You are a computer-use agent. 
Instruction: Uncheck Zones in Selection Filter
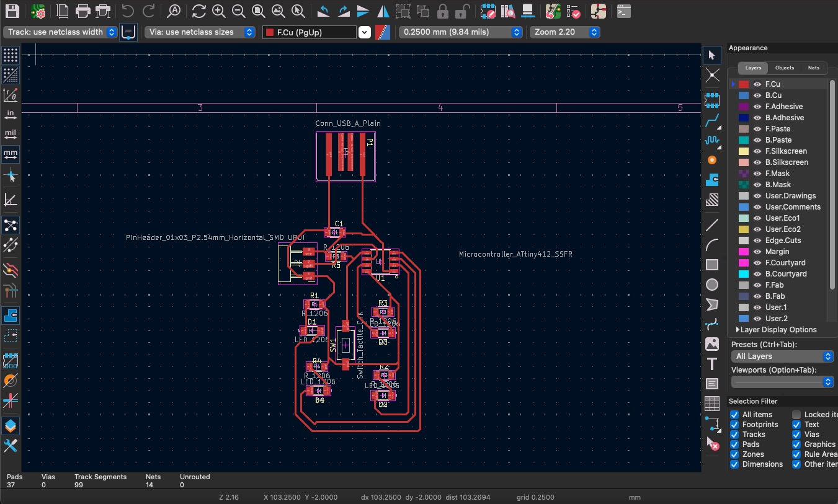(734, 454)
